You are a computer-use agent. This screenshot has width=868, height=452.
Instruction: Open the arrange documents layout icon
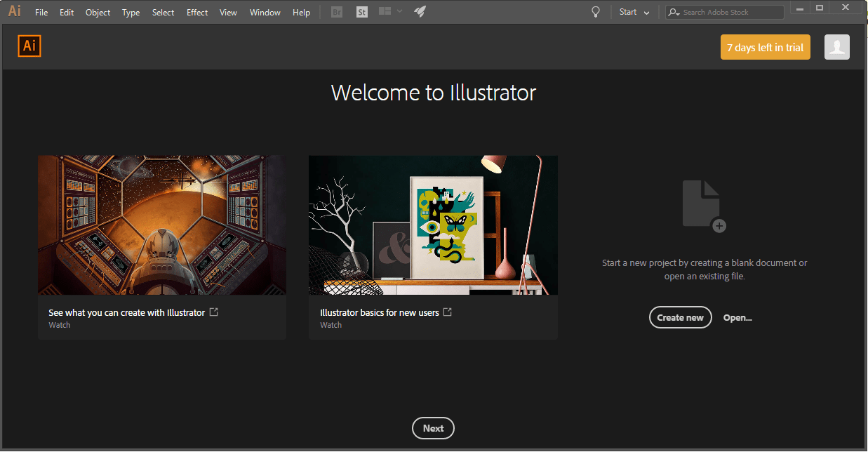[385, 11]
